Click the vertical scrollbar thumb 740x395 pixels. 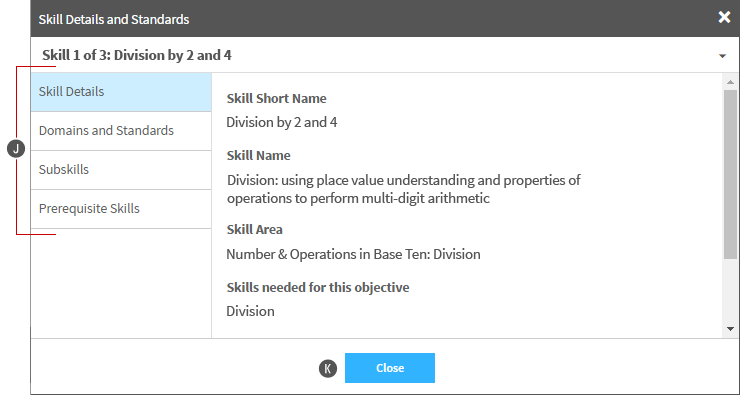730,174
